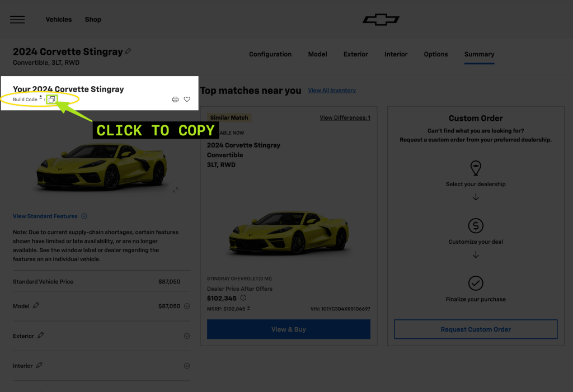The width and height of the screenshot is (573, 392).
Task: Click the Customize your deal dollar icon
Action: pos(476,226)
